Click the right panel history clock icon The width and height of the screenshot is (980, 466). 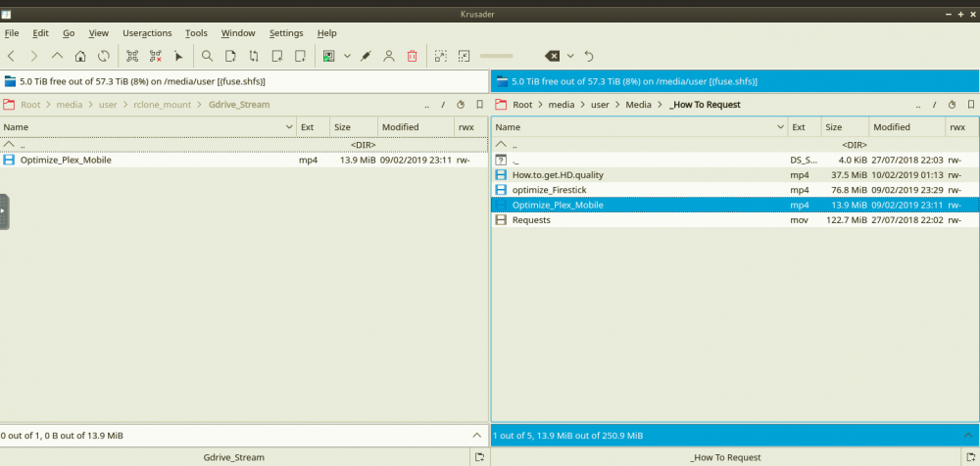tap(952, 105)
